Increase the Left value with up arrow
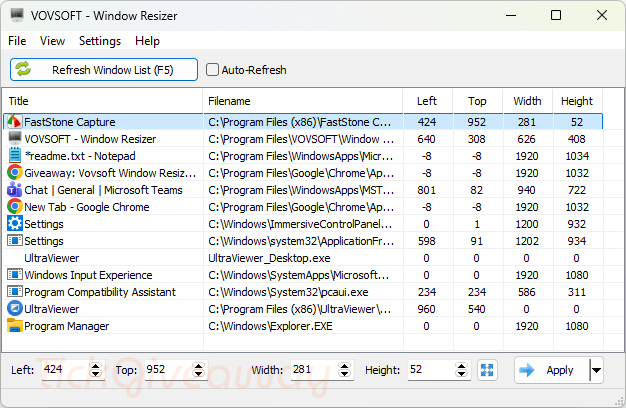Viewport: 626px width, 408px height. click(x=95, y=366)
